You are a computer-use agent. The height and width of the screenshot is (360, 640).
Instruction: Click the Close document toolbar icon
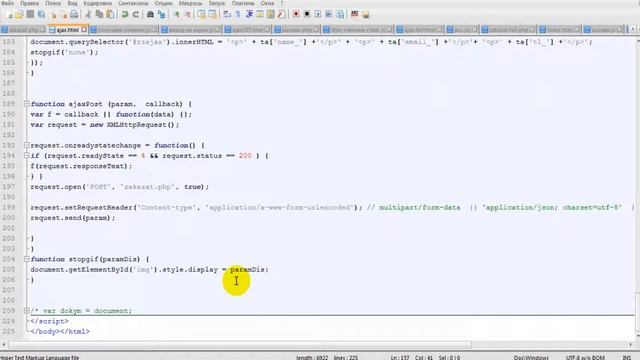click(53, 15)
